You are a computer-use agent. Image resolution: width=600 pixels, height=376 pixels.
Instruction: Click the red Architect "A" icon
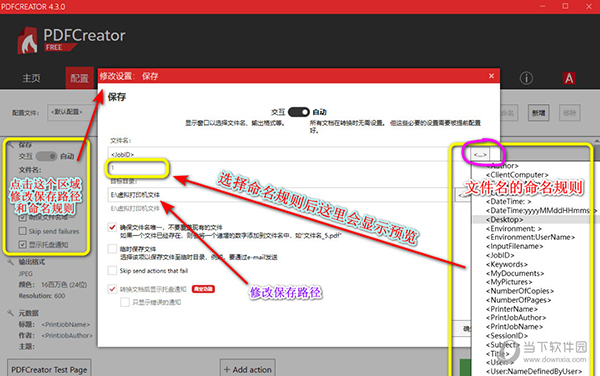pos(569,78)
